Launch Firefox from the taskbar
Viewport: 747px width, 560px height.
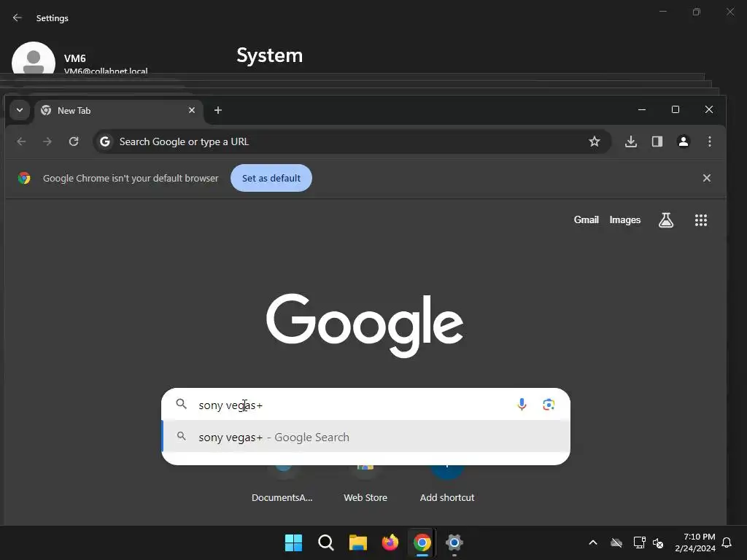[390, 542]
